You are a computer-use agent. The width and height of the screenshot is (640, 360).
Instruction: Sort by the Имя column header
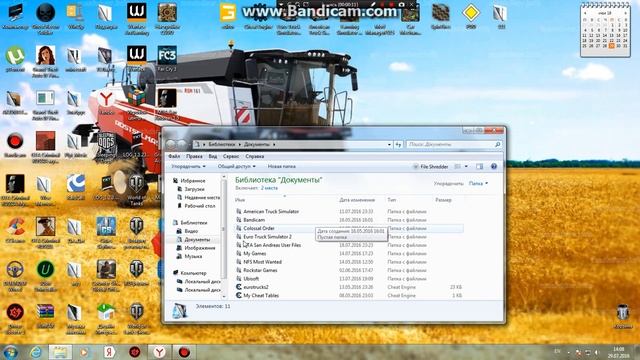tap(240, 200)
